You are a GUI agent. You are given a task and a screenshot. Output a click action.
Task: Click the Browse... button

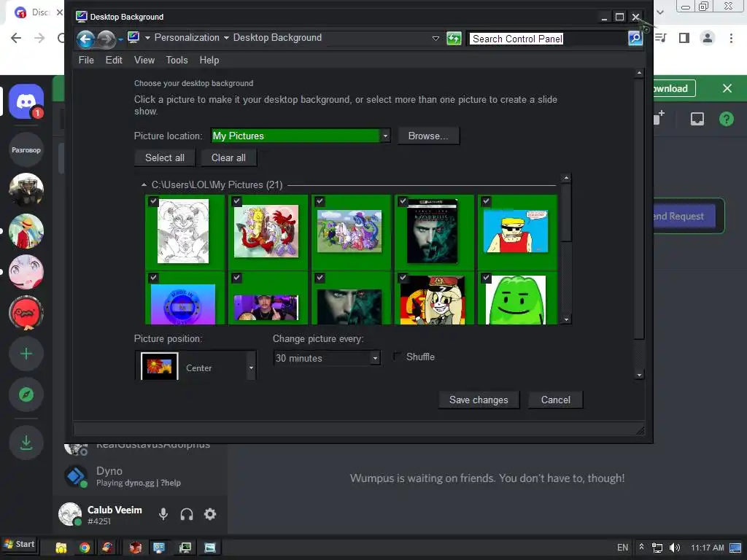tap(428, 136)
